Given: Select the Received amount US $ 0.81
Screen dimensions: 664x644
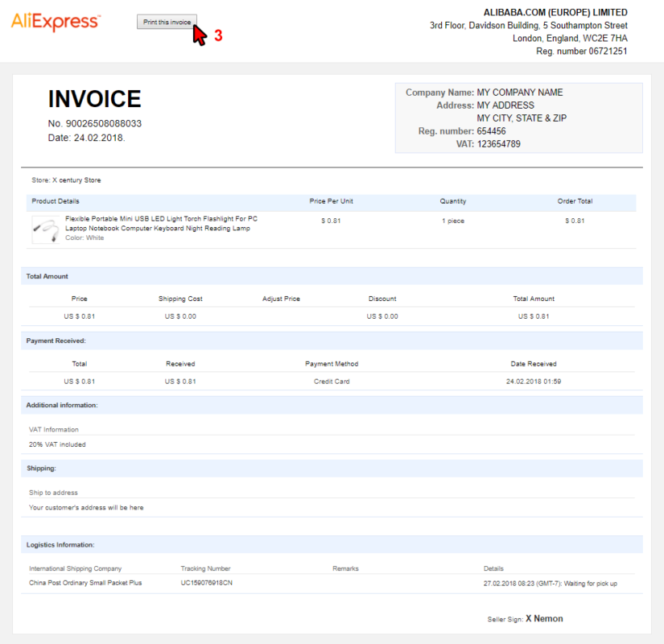Looking at the screenshot, I should click(x=180, y=382).
